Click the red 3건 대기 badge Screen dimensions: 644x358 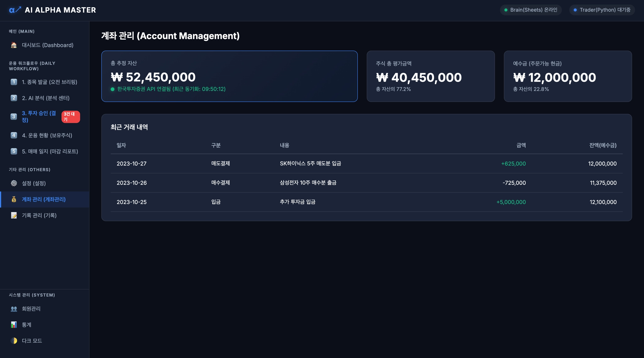coord(70,116)
